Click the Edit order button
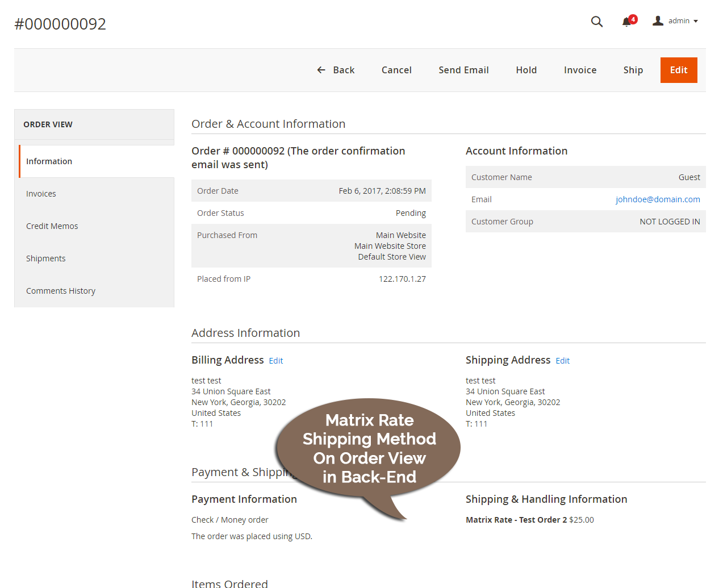723x588 pixels. pyautogui.click(x=678, y=69)
